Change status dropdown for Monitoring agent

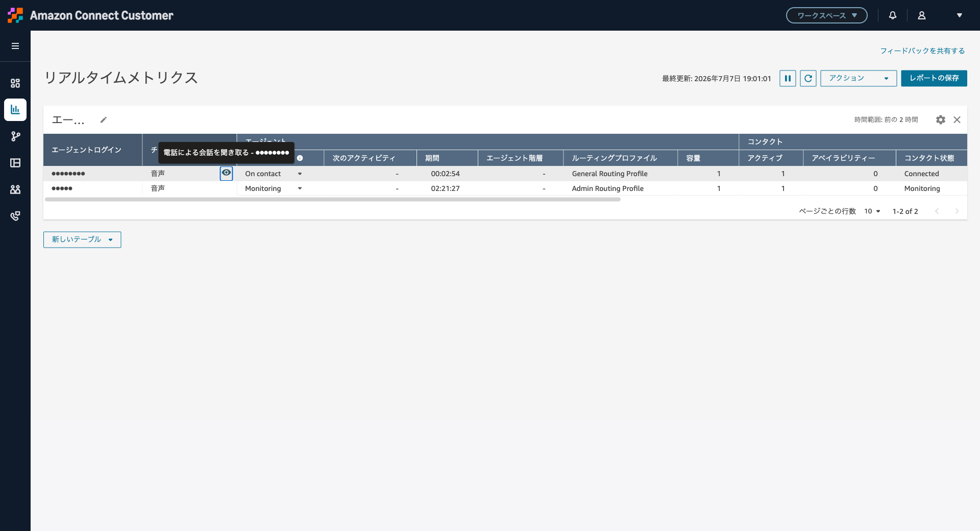(x=300, y=188)
